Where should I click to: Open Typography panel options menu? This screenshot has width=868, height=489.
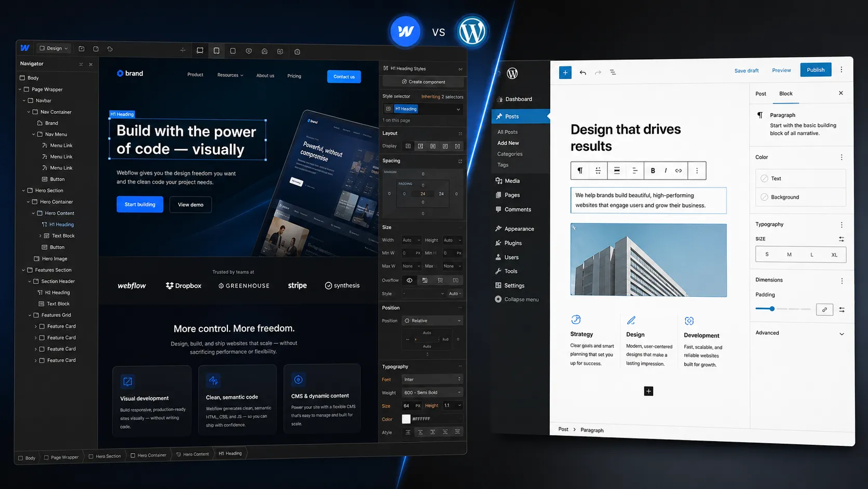pyautogui.click(x=842, y=224)
